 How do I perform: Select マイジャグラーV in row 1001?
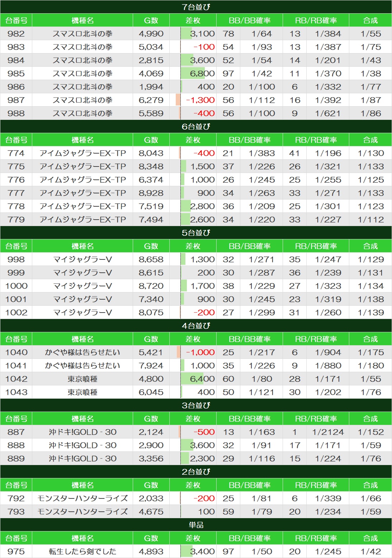coord(82,299)
